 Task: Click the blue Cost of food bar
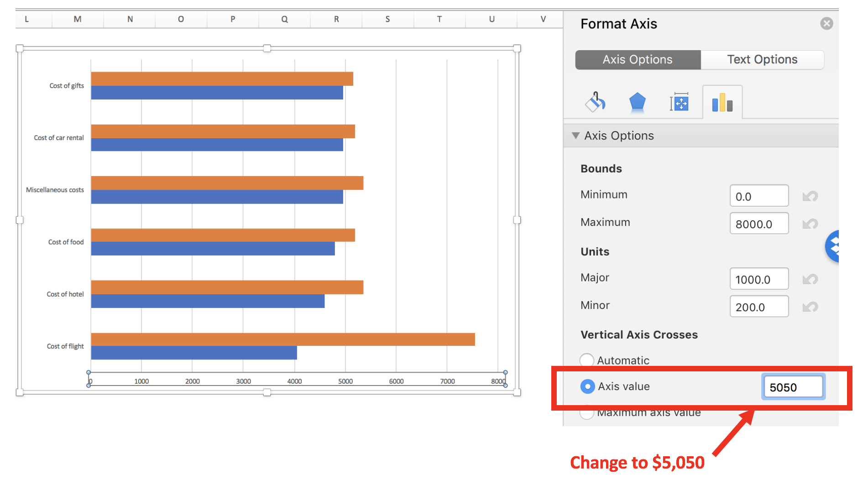click(213, 249)
